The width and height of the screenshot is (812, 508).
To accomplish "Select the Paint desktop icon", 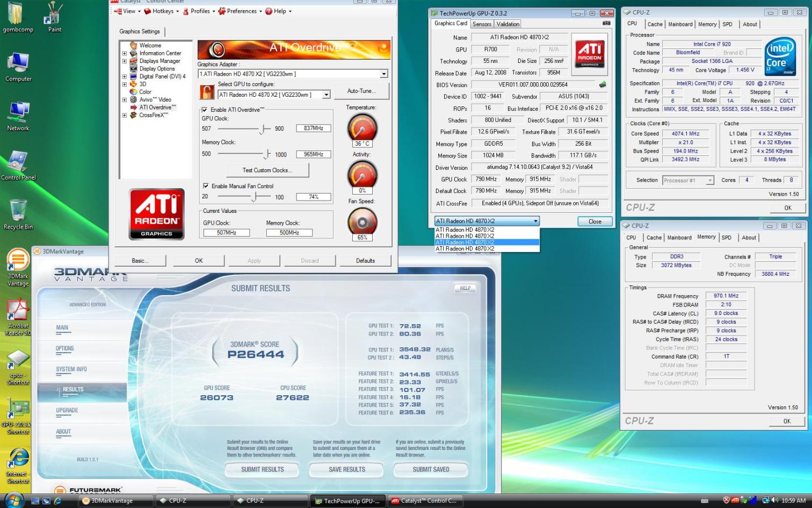I will tap(54, 18).
